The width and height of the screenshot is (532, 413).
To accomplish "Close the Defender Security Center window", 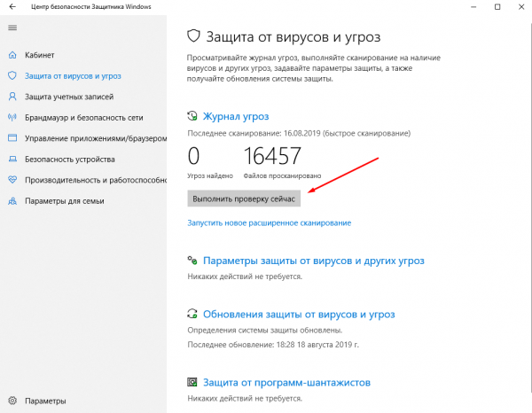I will [x=521, y=7].
